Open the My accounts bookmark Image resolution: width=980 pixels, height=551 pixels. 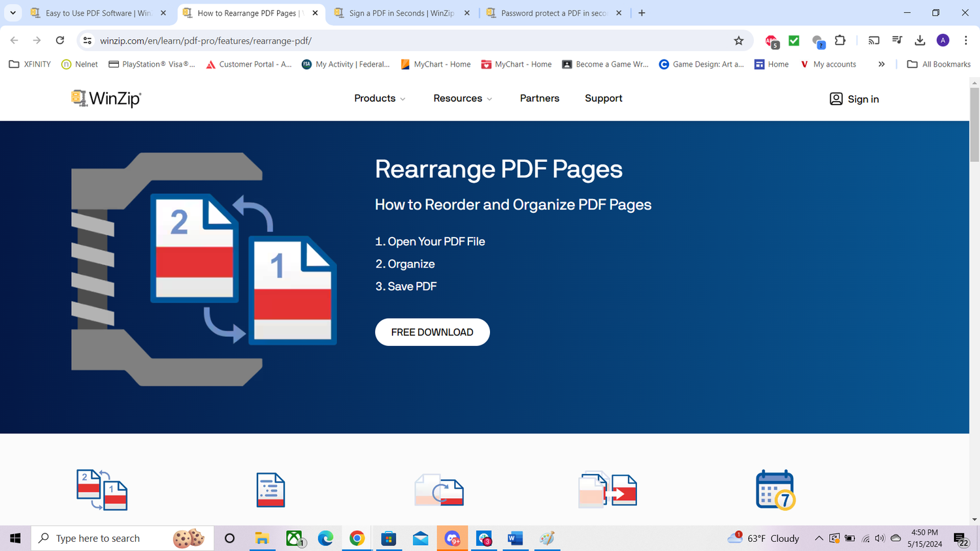click(828, 64)
